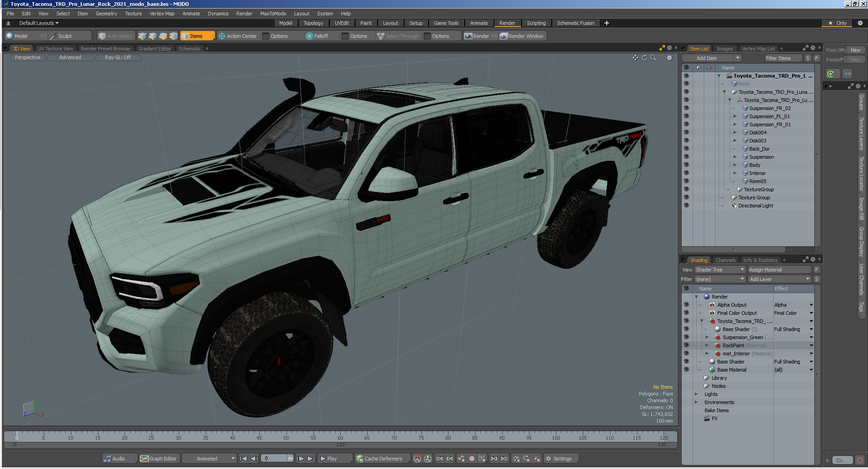Click the Materials selection mode cube icon
868x469 pixels.
[173, 36]
